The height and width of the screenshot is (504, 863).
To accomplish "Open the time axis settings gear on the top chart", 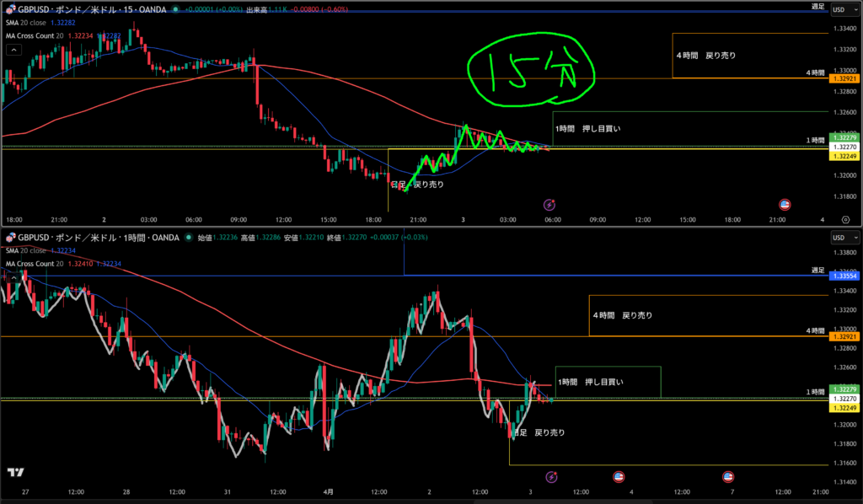I will pos(845,219).
